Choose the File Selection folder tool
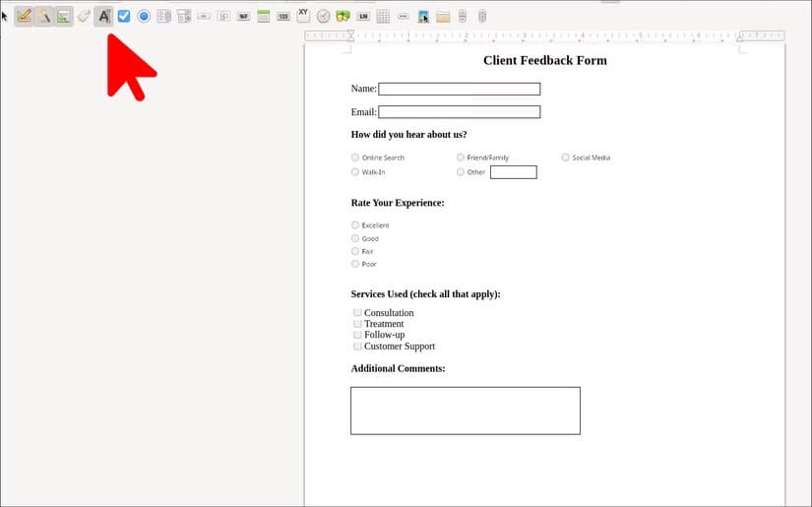Viewport: 812px width, 507px height. point(443,17)
